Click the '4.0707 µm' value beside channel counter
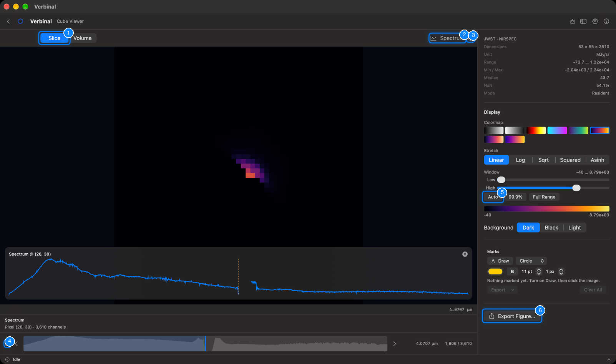This screenshot has width=616, height=364. 427,344
